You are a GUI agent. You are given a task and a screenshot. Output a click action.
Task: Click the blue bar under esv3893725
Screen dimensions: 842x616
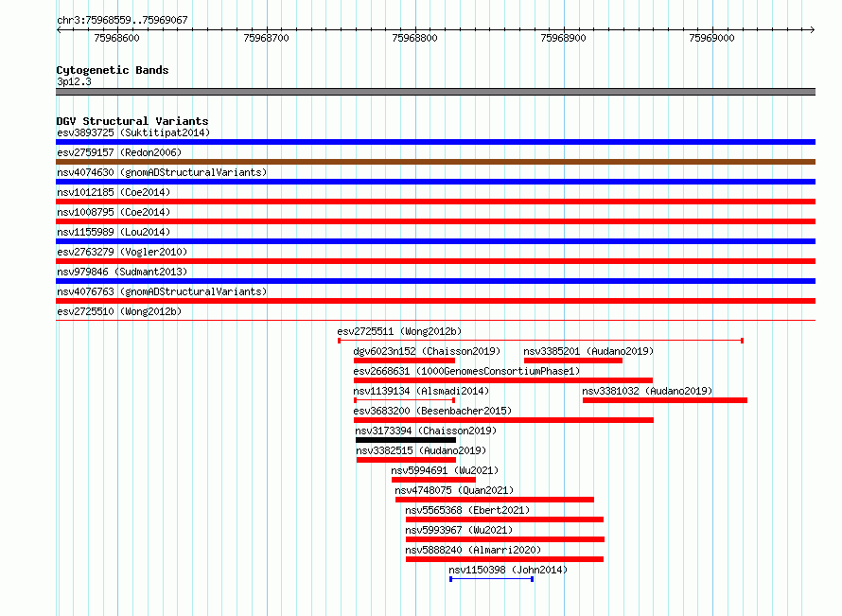[435, 142]
